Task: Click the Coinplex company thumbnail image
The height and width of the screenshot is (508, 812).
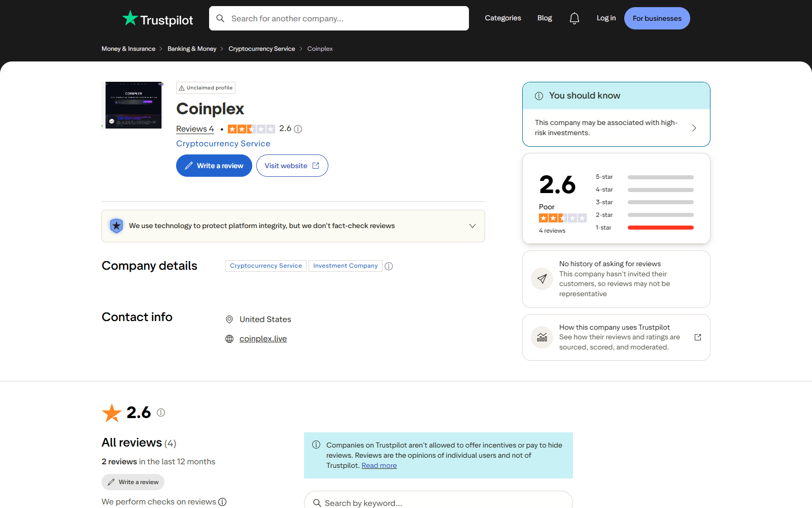Action: [133, 105]
